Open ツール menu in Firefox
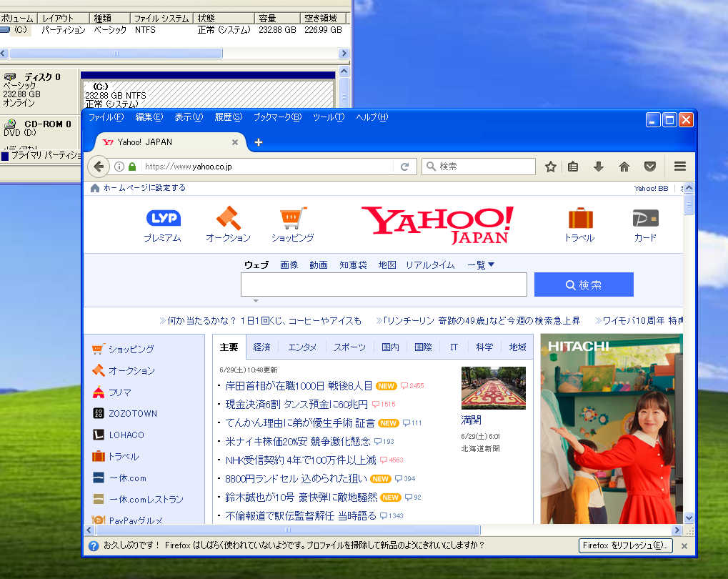The height and width of the screenshot is (579, 728). 328,117
